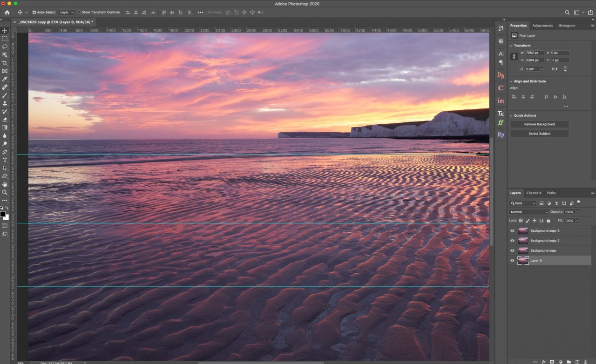
Task: Select the Healing Brush tool
Action: pyautogui.click(x=5, y=87)
